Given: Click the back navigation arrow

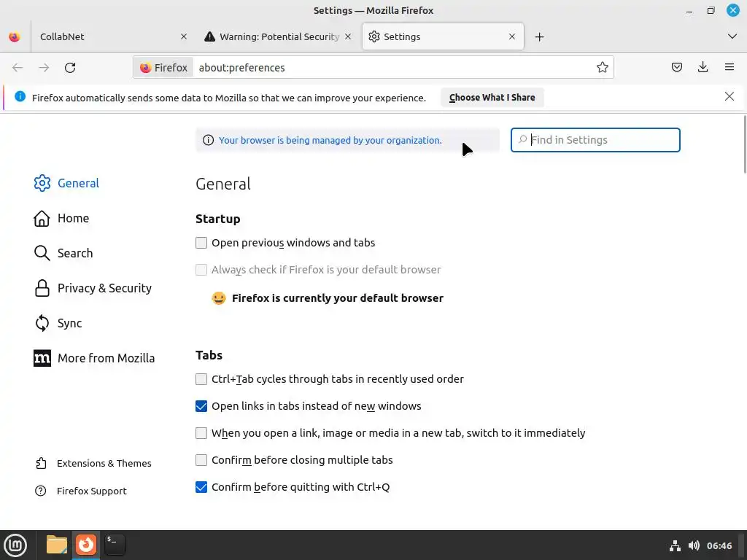Looking at the screenshot, I should coord(18,68).
